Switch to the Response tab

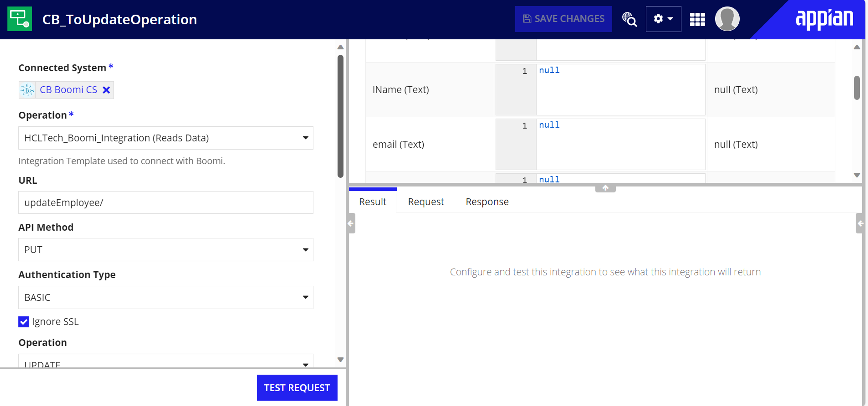[x=487, y=202]
